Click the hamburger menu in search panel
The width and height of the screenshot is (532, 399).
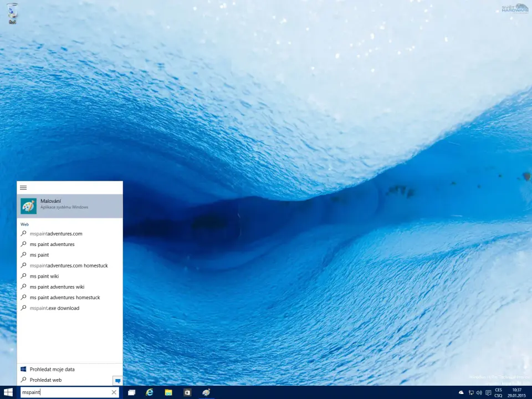pyautogui.click(x=23, y=188)
